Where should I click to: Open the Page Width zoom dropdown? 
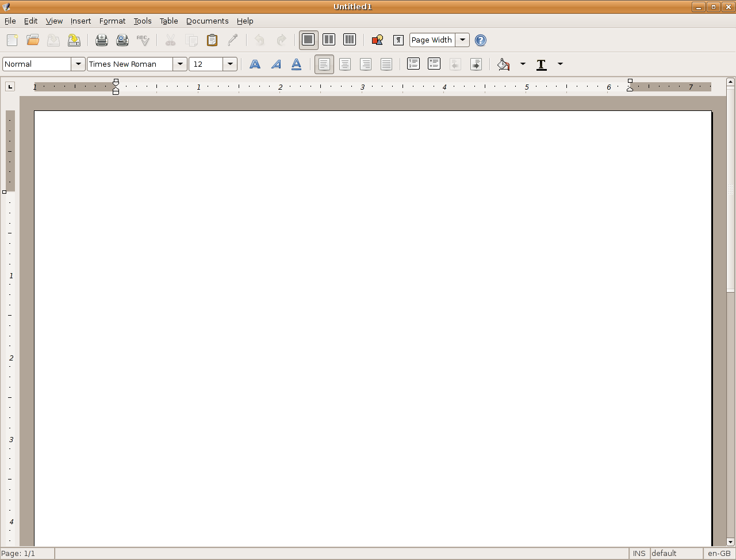(x=462, y=40)
